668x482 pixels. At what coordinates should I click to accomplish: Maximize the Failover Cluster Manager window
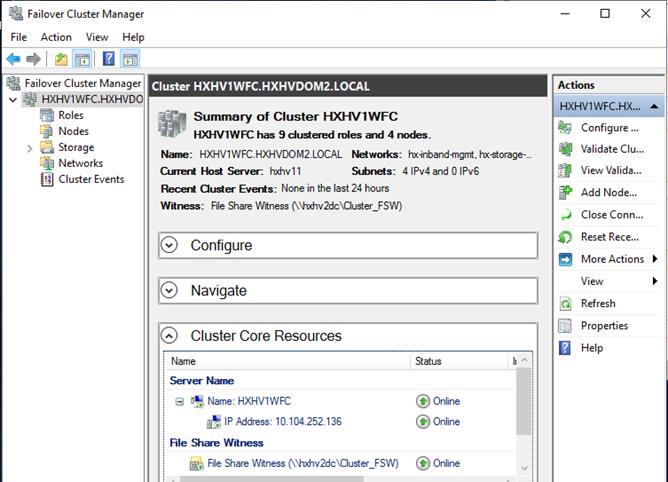605,14
